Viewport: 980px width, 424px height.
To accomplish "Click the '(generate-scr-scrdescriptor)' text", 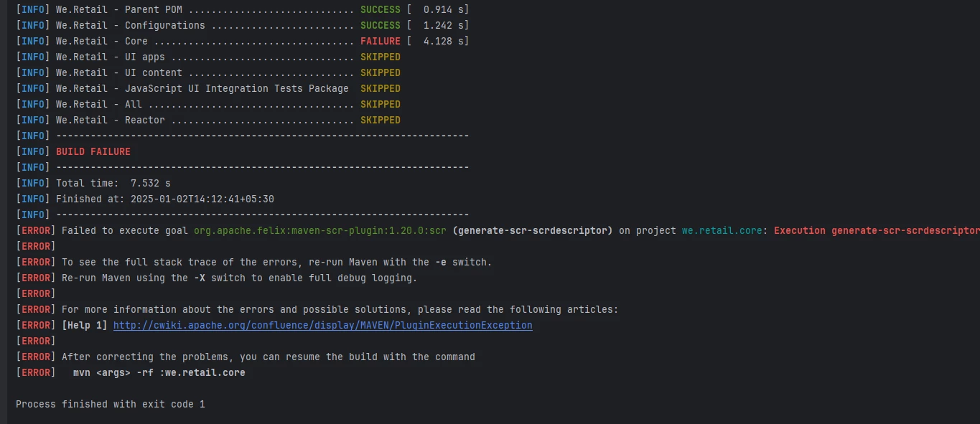I will pos(533,230).
